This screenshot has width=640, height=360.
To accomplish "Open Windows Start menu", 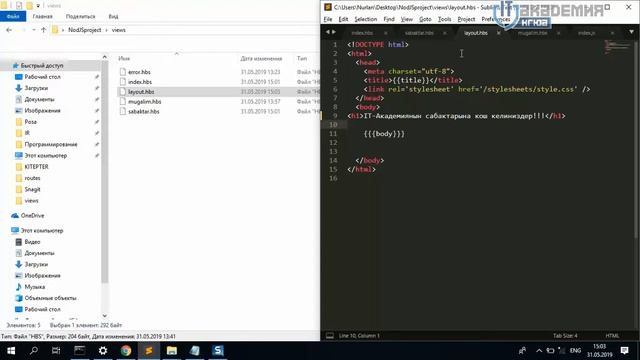I will [x=11, y=351].
